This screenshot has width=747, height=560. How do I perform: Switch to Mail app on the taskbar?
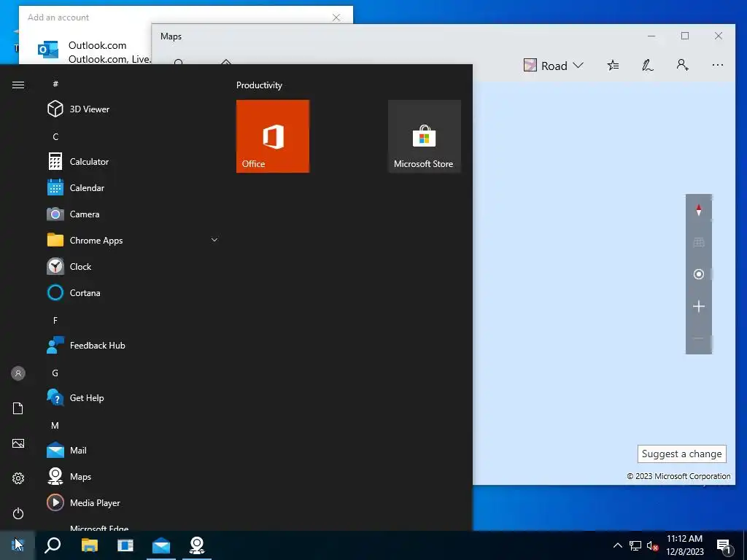click(161, 545)
